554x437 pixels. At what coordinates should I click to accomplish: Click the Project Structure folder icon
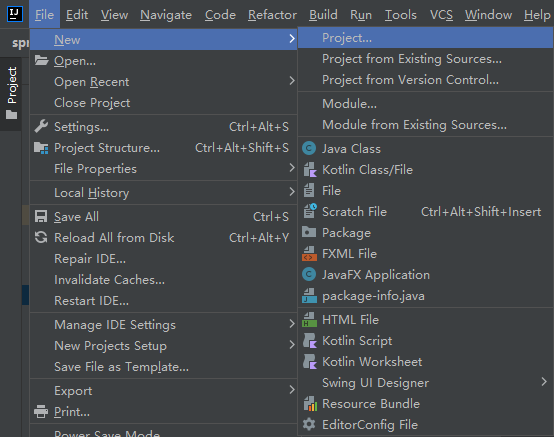click(x=41, y=148)
